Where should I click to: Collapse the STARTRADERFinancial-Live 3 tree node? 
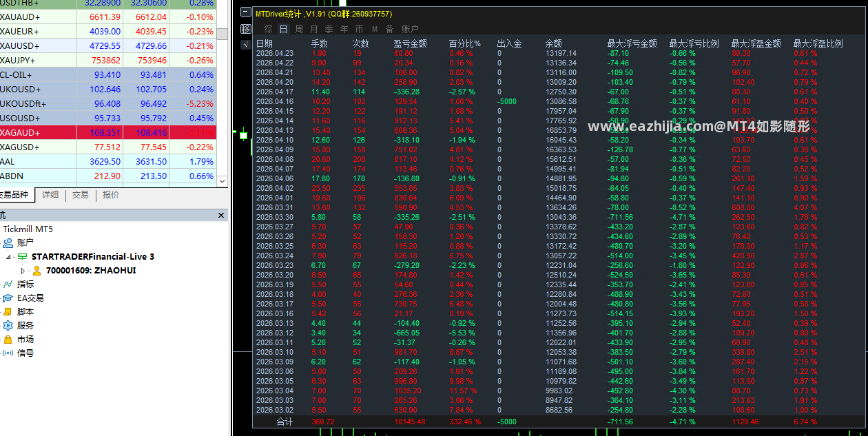[x=9, y=256]
